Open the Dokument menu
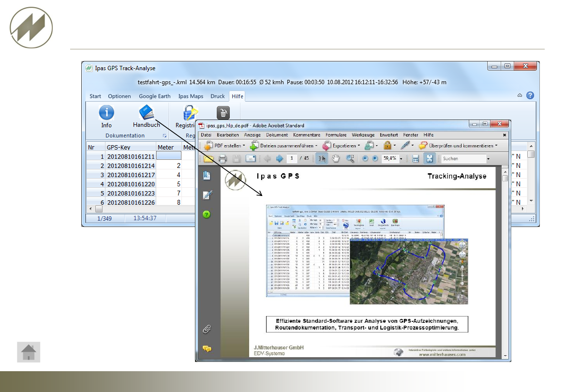 (277, 135)
